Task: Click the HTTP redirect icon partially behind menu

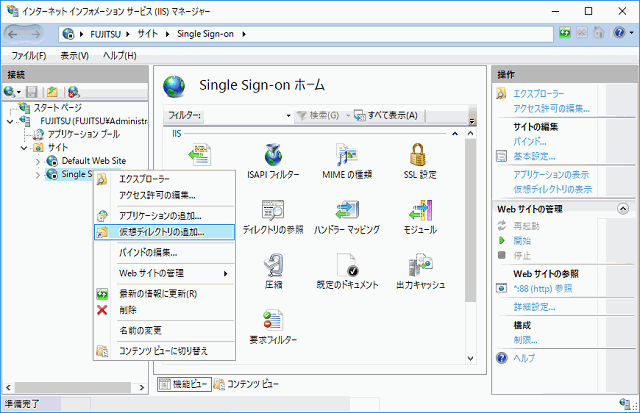Action: (200, 154)
